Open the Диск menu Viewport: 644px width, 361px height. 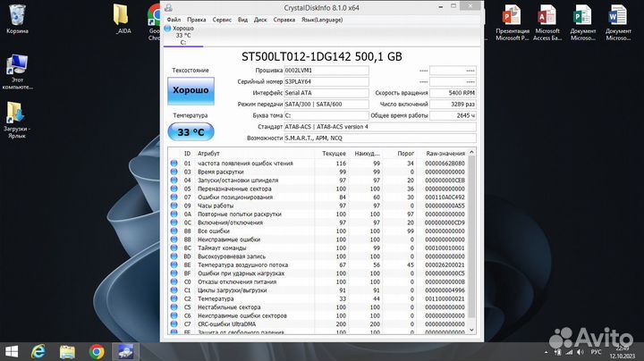(x=260, y=20)
